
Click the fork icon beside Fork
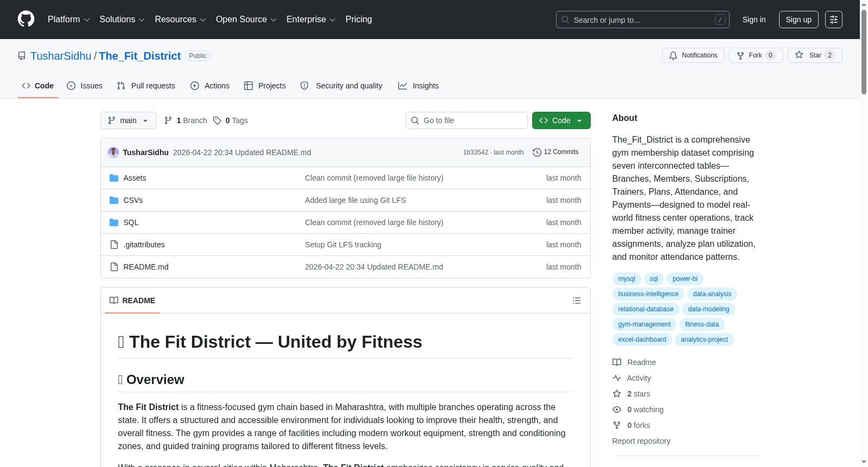click(741, 55)
